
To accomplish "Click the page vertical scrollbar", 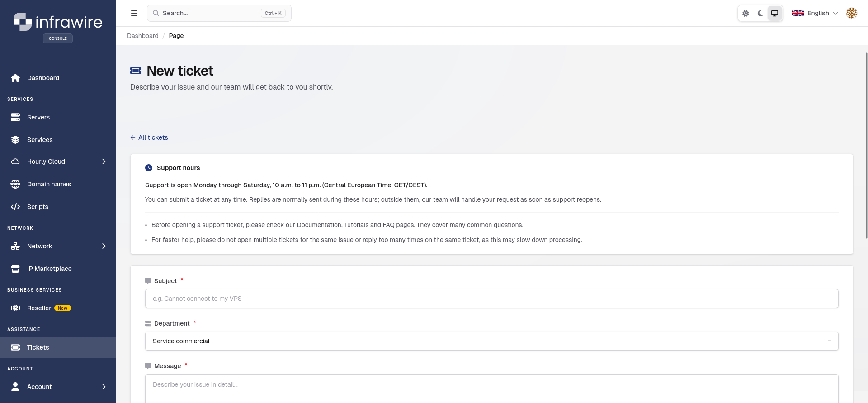I will (866, 145).
